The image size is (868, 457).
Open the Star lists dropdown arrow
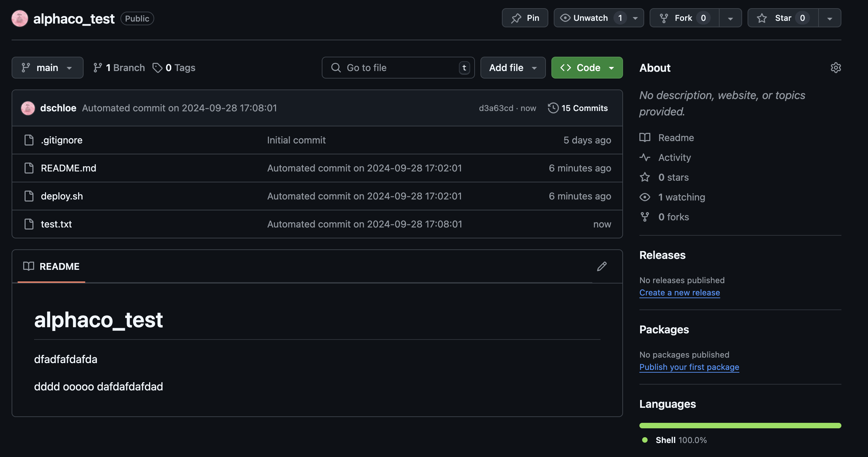[830, 18]
